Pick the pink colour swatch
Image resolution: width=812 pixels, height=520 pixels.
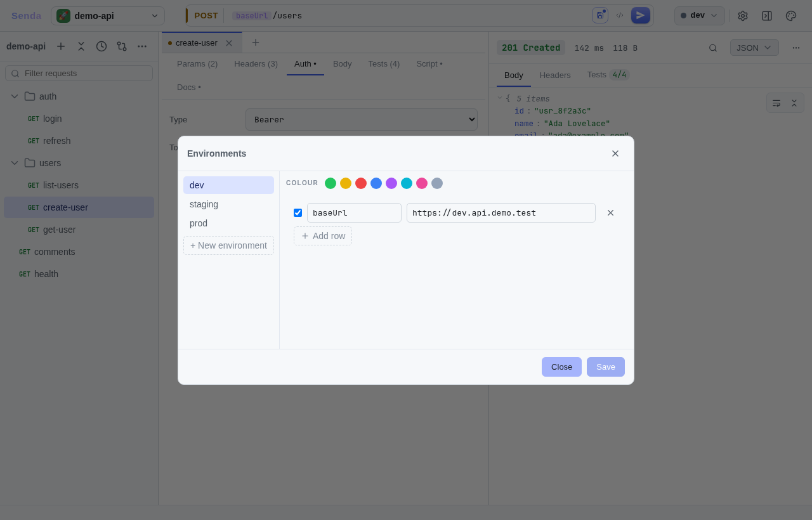coord(422,183)
